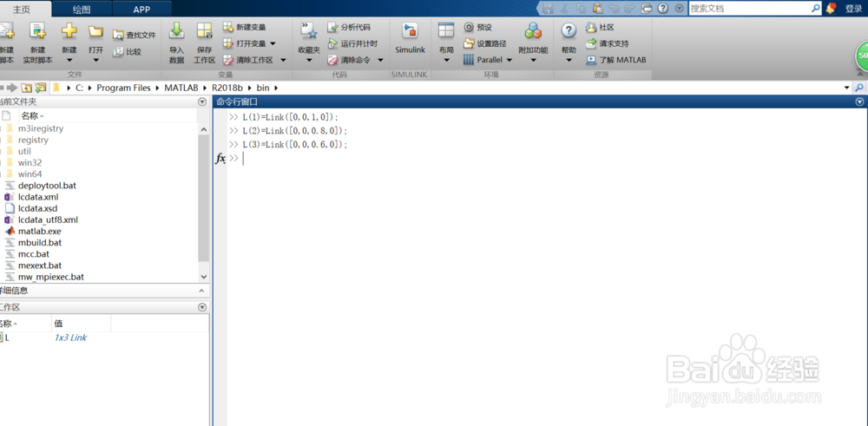Click 请求支持
The height and width of the screenshot is (426, 868).
tap(608, 43)
